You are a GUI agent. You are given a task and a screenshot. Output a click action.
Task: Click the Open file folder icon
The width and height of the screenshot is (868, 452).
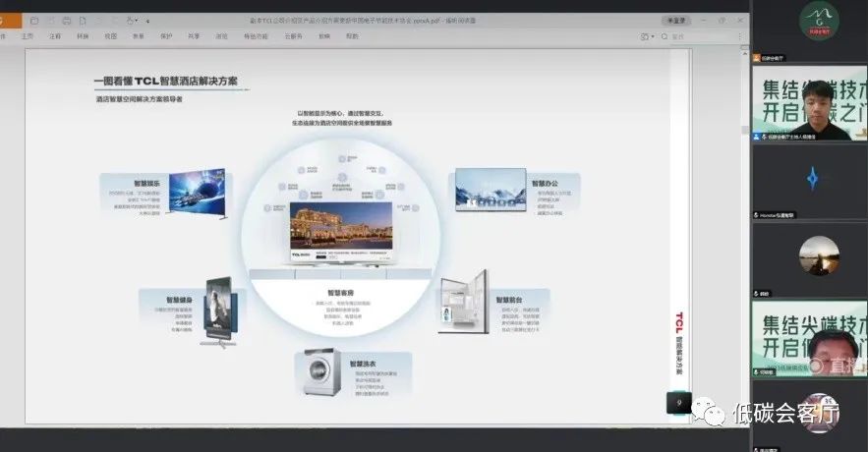pos(33,20)
